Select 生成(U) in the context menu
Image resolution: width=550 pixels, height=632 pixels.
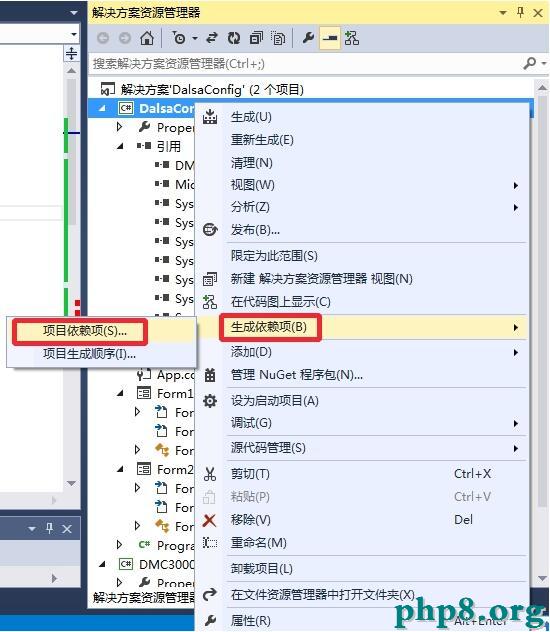click(x=361, y=117)
